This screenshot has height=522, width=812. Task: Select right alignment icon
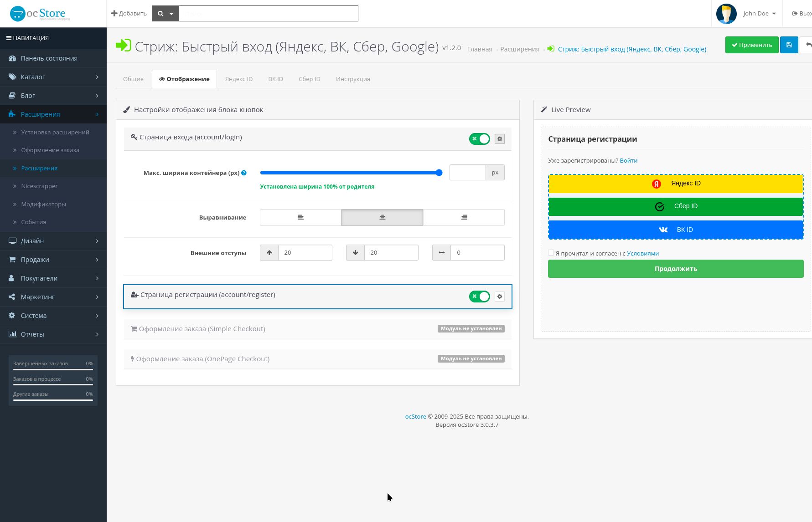click(464, 217)
